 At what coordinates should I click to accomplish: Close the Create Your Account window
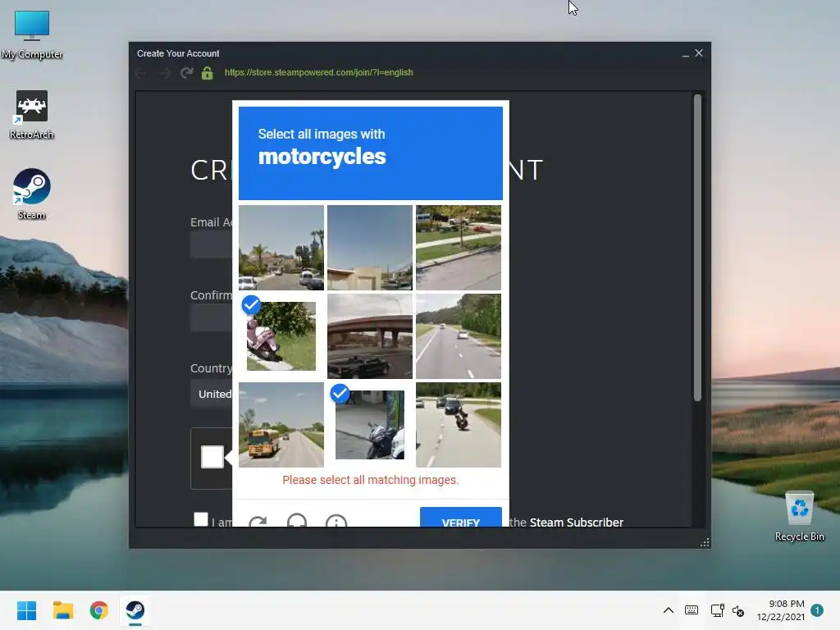[x=699, y=53]
